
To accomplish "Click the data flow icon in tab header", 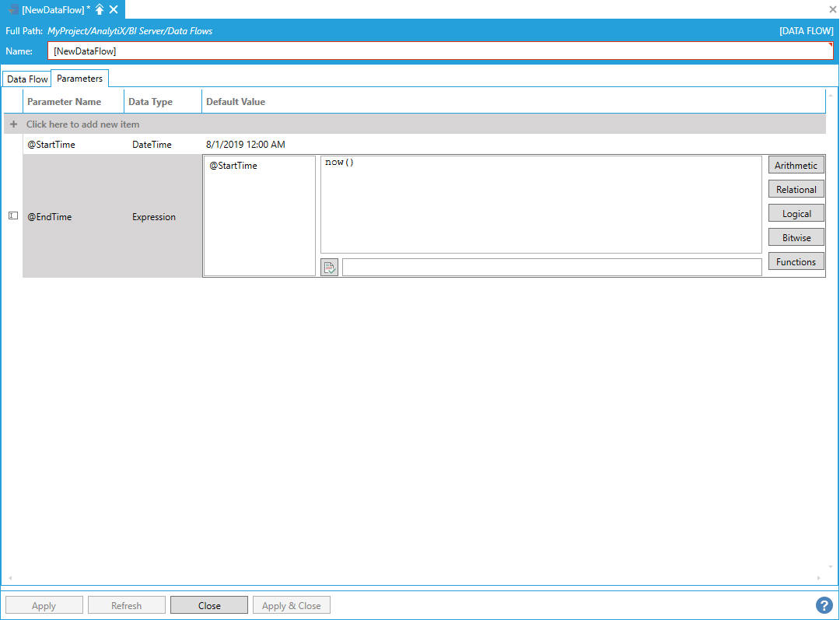I will point(13,9).
